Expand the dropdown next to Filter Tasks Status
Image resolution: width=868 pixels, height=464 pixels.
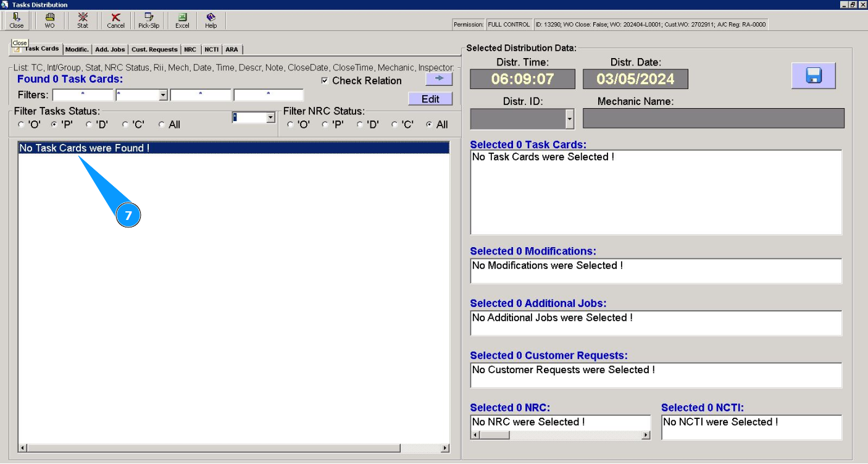click(270, 117)
